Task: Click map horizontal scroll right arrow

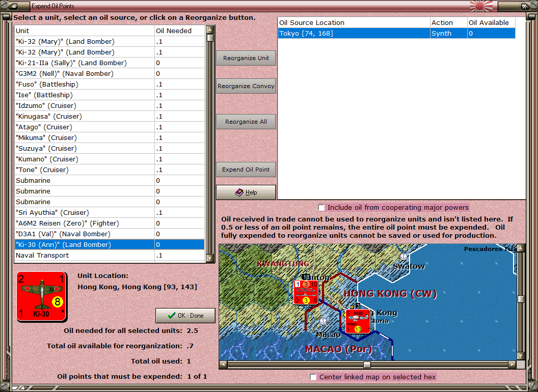Action: (x=512, y=364)
